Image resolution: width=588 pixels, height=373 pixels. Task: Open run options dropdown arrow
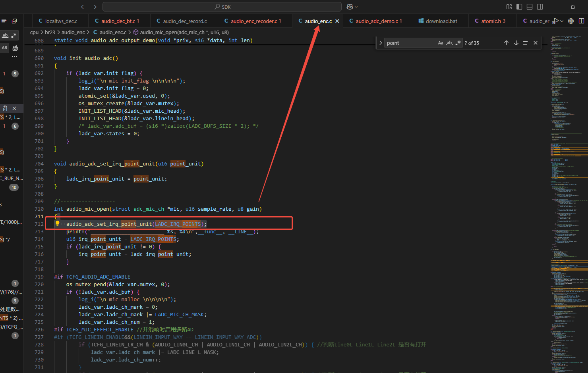pyautogui.click(x=562, y=21)
